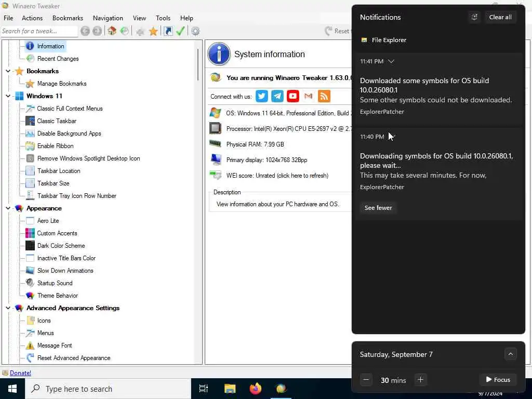The width and height of the screenshot is (532, 399).
Task: Click the RAM module icon
Action: tap(216, 144)
